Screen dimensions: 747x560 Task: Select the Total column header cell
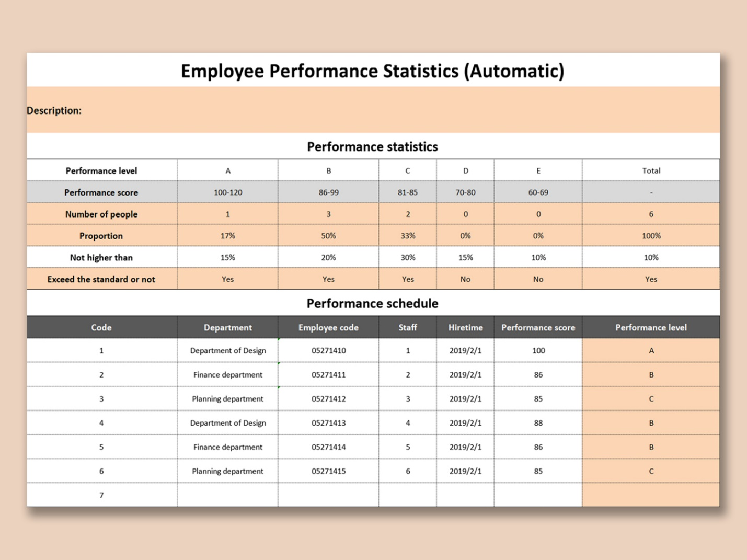tap(651, 170)
